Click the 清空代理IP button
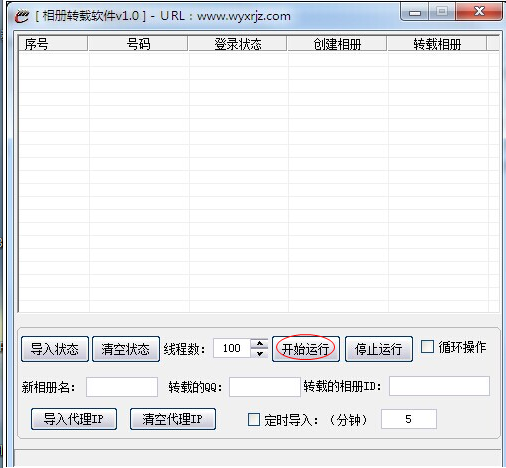 click(173, 419)
